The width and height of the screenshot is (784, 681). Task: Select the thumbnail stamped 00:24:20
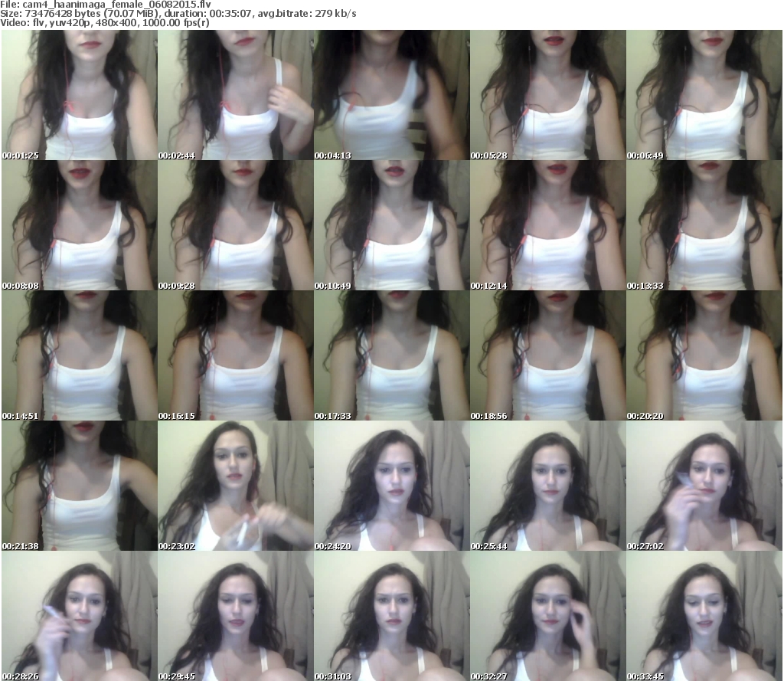pos(391,486)
